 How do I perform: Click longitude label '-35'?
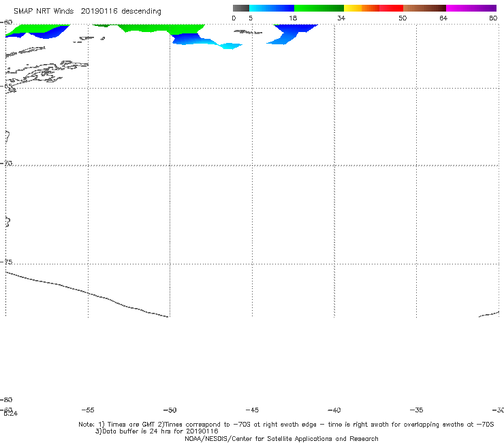pos(417,410)
